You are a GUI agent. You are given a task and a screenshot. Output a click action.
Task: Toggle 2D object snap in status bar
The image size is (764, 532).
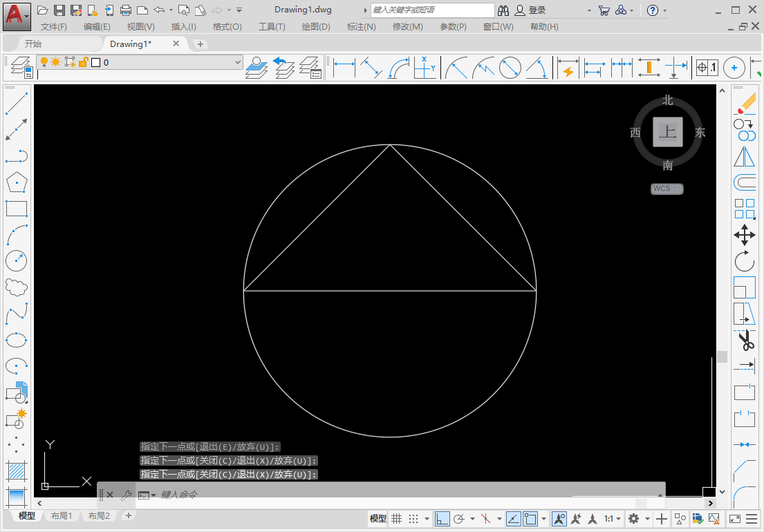point(530,519)
